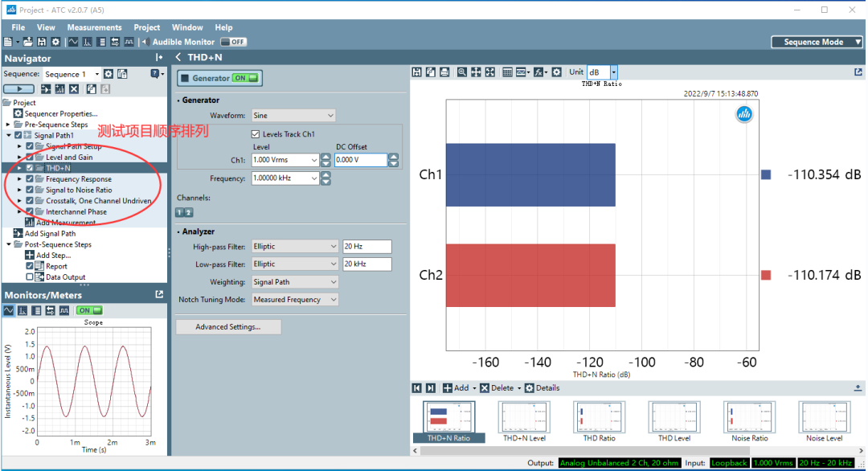Open the High-pass Filter Elliptic dropdown
The image size is (868, 471).
pos(294,246)
